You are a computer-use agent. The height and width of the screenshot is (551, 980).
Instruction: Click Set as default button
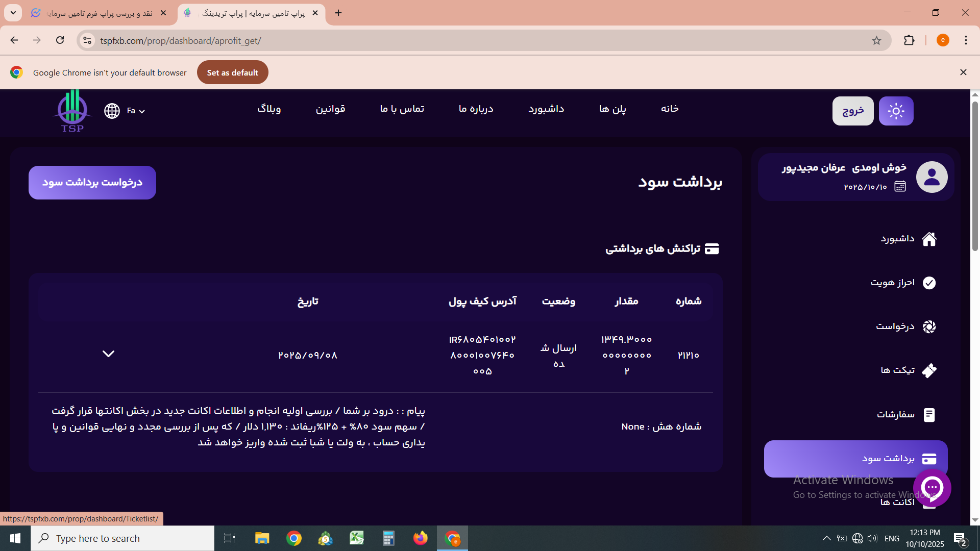click(232, 72)
